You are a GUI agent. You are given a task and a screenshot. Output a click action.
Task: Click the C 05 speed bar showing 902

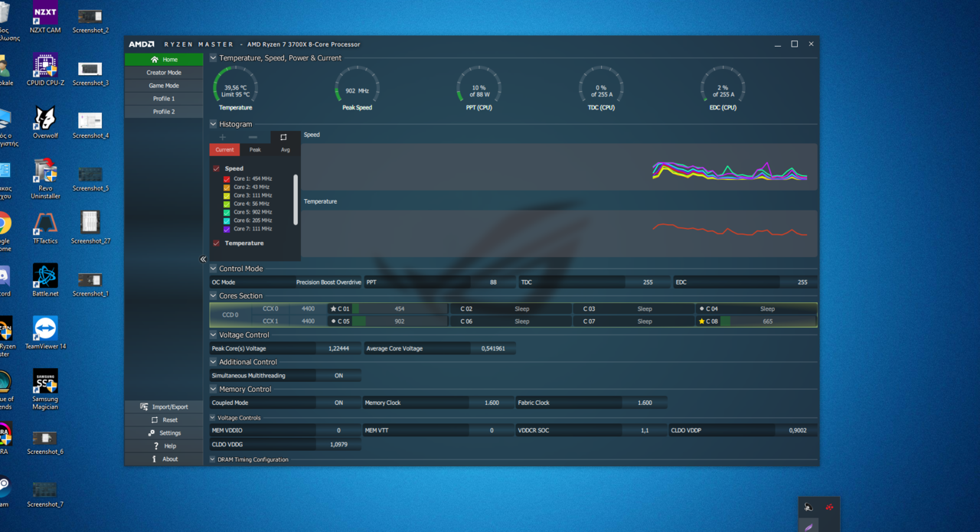click(x=399, y=321)
